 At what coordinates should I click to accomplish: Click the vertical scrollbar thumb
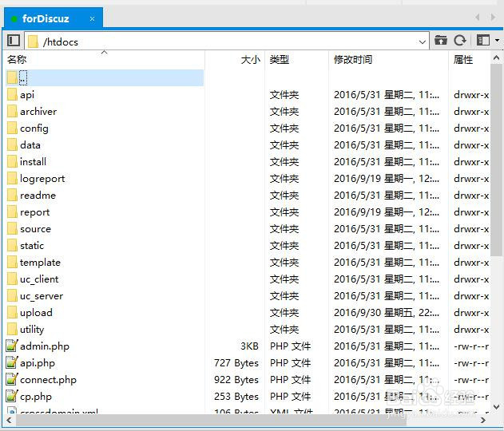(x=496, y=160)
